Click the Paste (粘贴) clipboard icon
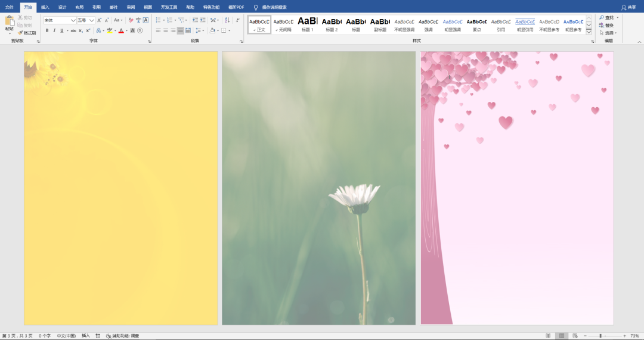Screen dimensions: 644x340 (x=10, y=21)
